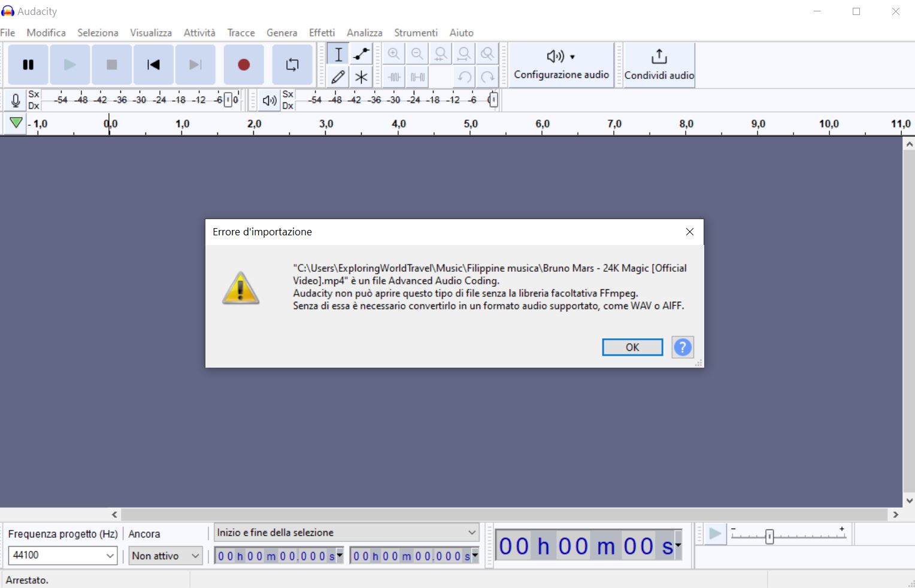Click the Play-at-speed button

tap(715, 534)
